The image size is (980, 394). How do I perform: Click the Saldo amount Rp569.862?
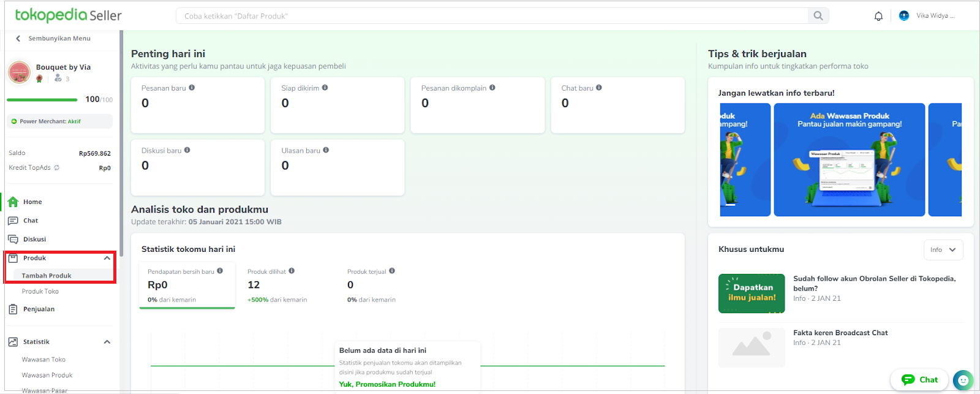point(95,153)
